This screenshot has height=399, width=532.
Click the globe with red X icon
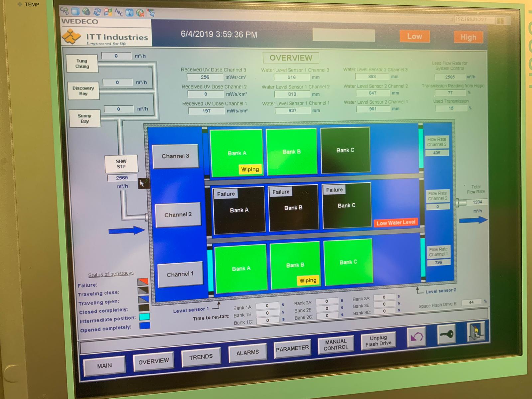[x=140, y=13]
